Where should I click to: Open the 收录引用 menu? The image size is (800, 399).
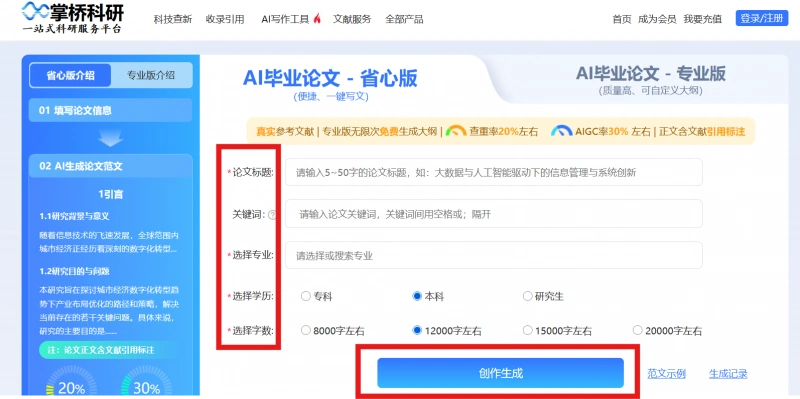225,19
